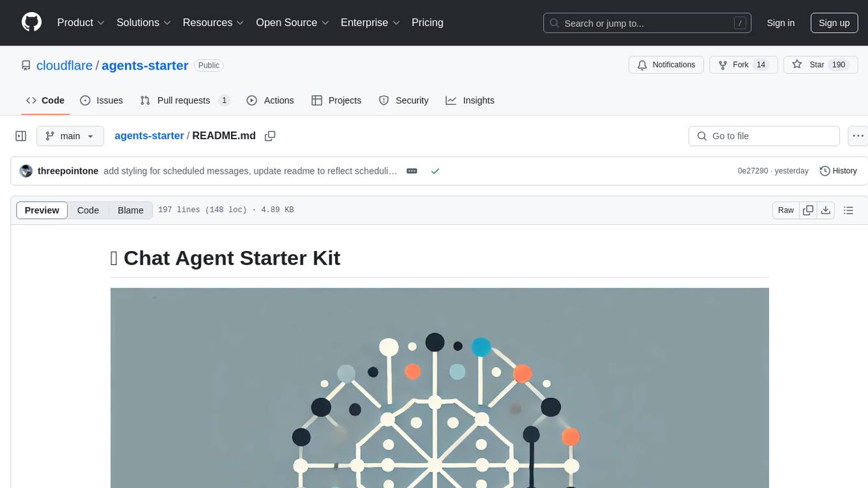
Task: View the commit check status checkmark
Action: coord(435,171)
